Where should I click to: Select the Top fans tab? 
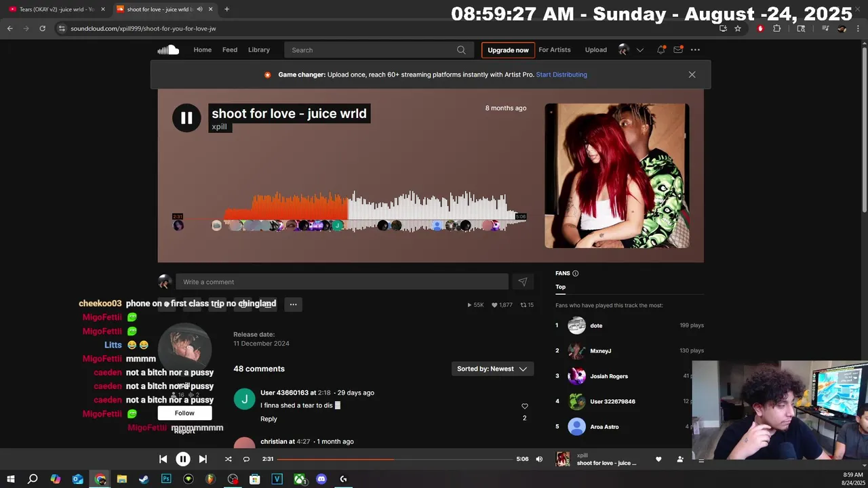coord(561,287)
